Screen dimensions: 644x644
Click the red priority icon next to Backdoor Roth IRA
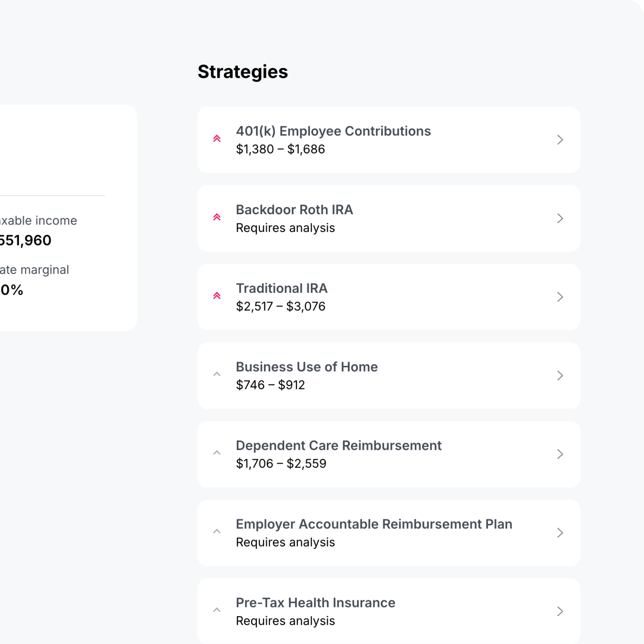pos(217,217)
